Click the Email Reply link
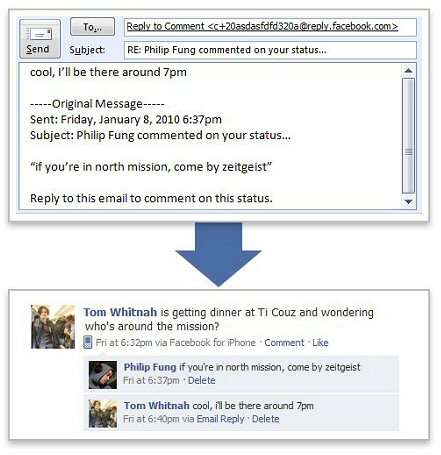 (x=220, y=419)
